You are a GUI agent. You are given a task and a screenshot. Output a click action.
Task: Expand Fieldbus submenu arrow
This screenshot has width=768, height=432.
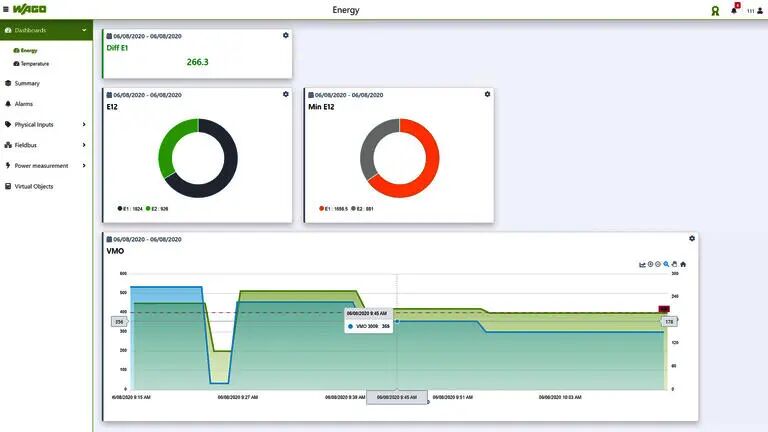84,145
